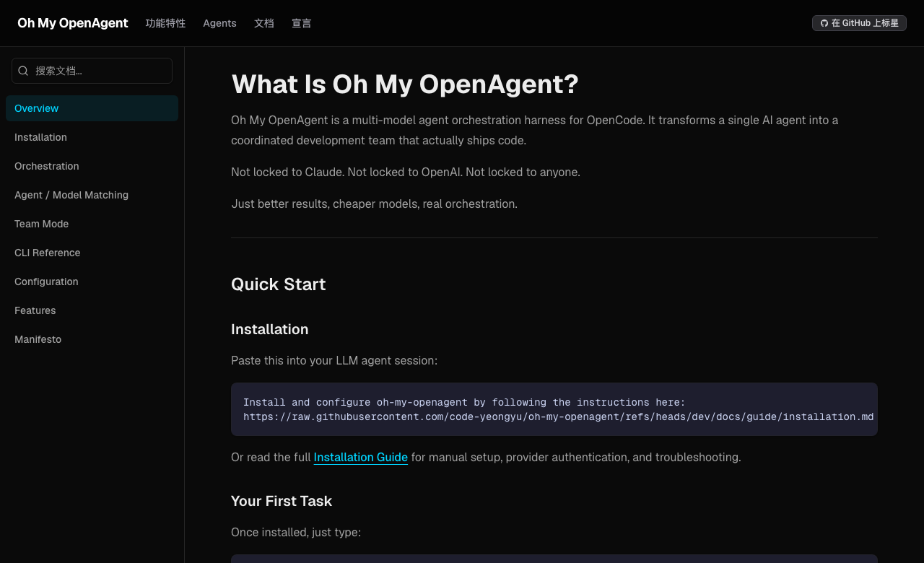This screenshot has width=924, height=563.
Task: Click 'Not locked to Claude' paragraph
Action: (406, 172)
